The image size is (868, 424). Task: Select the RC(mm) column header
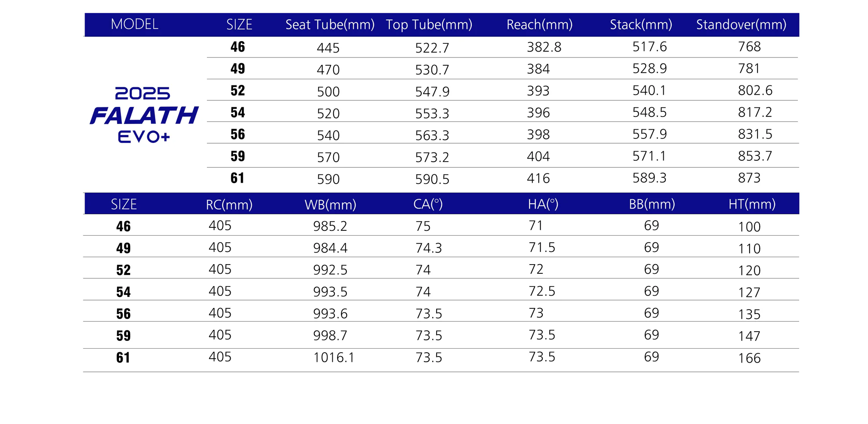[x=229, y=205]
